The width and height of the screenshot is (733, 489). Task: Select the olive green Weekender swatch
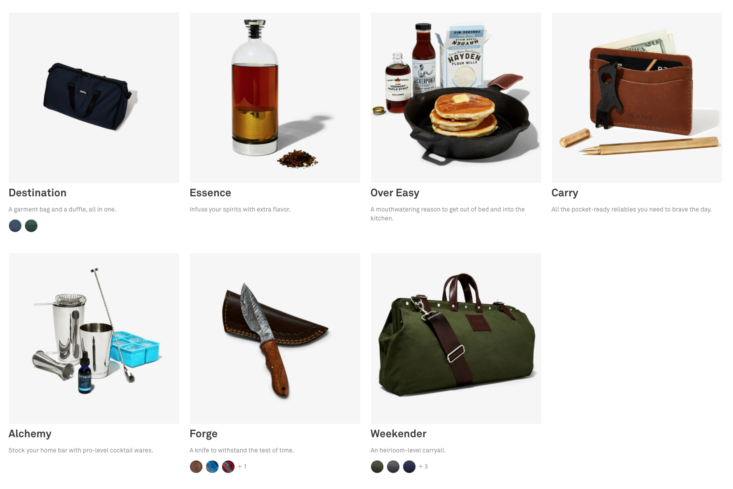pos(377,467)
